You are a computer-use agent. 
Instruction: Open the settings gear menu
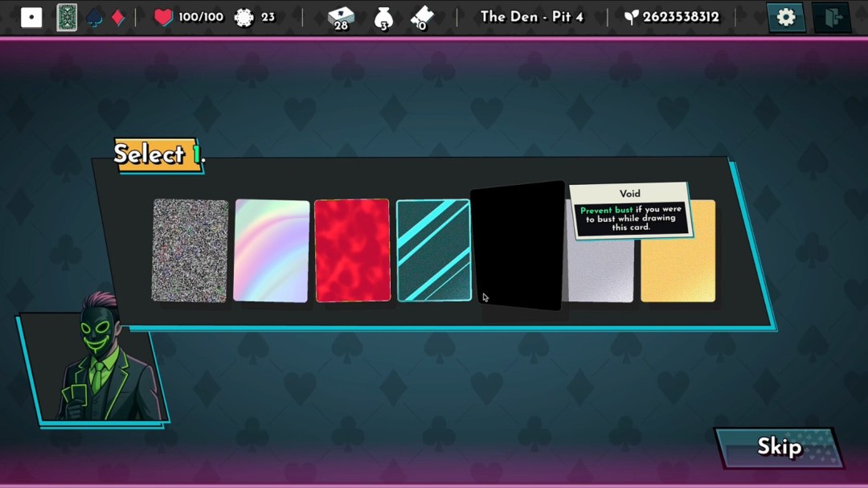[x=785, y=18]
